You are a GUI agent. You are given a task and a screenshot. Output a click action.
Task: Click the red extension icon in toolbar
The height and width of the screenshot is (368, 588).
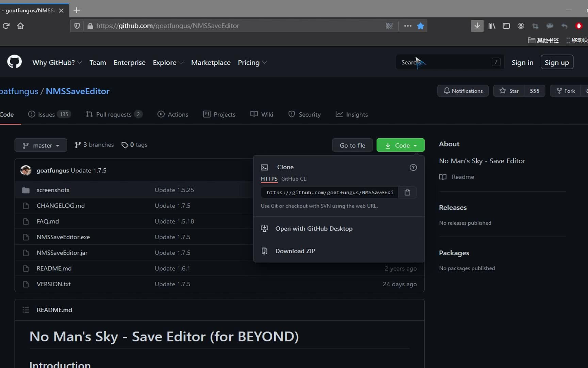[x=579, y=26]
